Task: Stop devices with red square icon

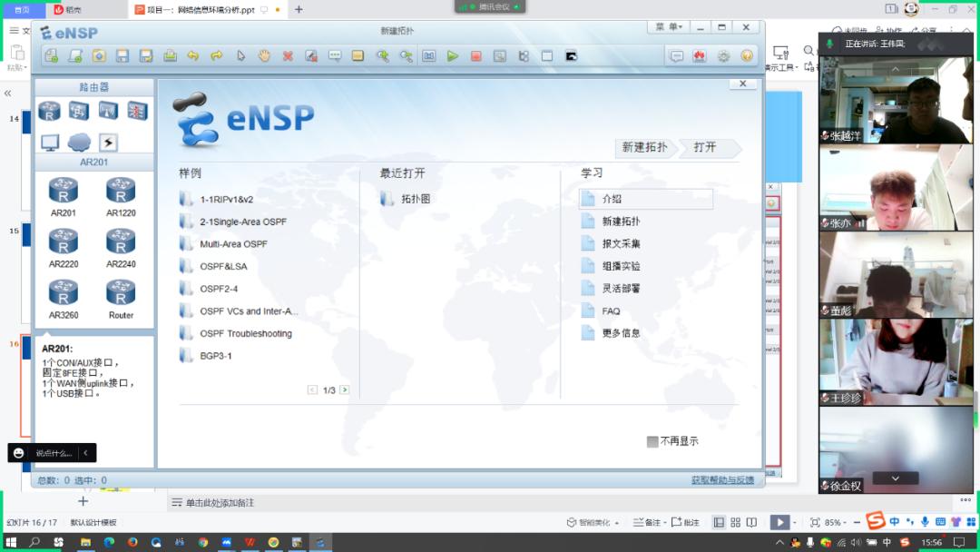Action: (x=476, y=56)
